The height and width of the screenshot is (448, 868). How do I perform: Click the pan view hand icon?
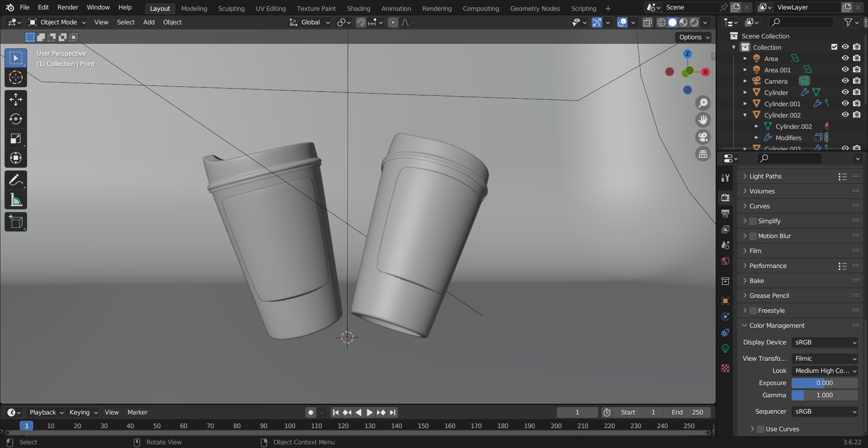(703, 120)
